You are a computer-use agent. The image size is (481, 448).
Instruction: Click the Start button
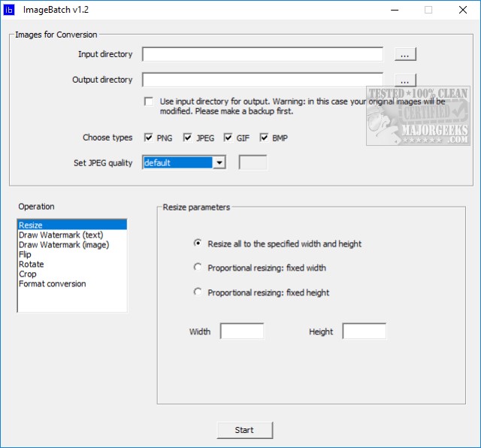245,430
